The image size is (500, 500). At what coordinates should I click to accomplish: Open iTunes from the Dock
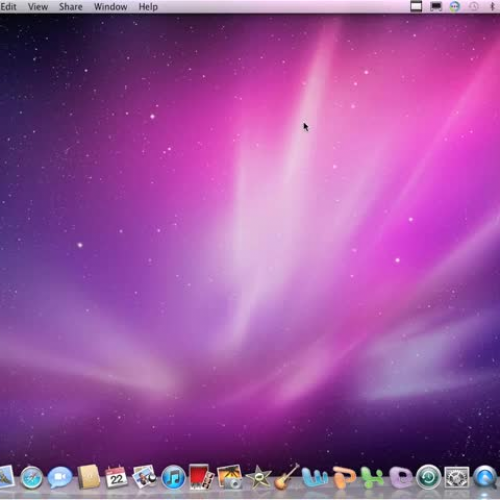pyautogui.click(x=173, y=478)
